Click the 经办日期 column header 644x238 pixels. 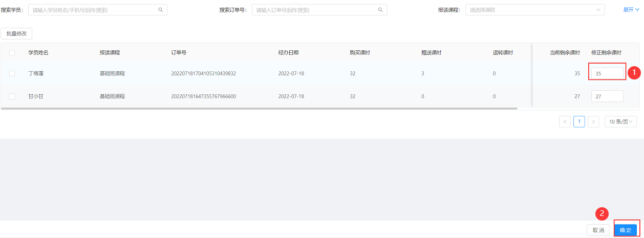coord(289,52)
